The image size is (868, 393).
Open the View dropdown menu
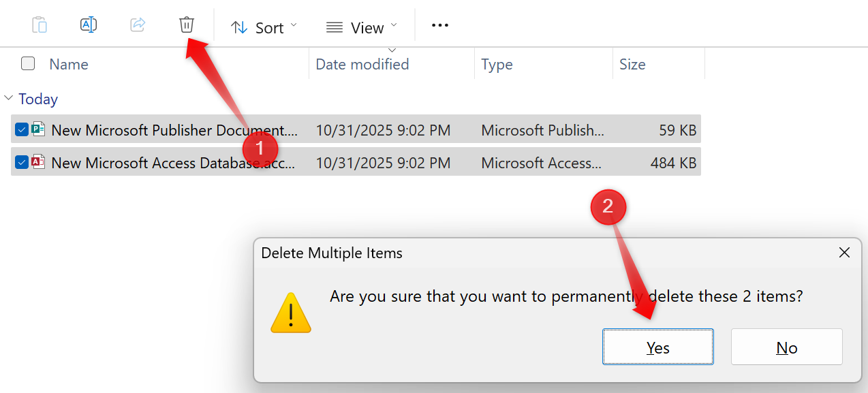pos(362,27)
